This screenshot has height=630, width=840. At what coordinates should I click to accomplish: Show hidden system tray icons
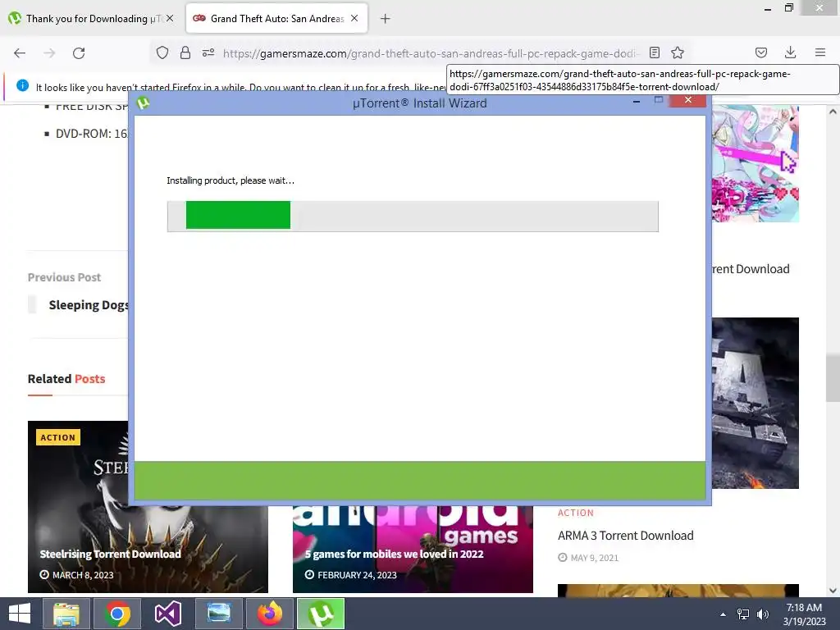pyautogui.click(x=724, y=614)
